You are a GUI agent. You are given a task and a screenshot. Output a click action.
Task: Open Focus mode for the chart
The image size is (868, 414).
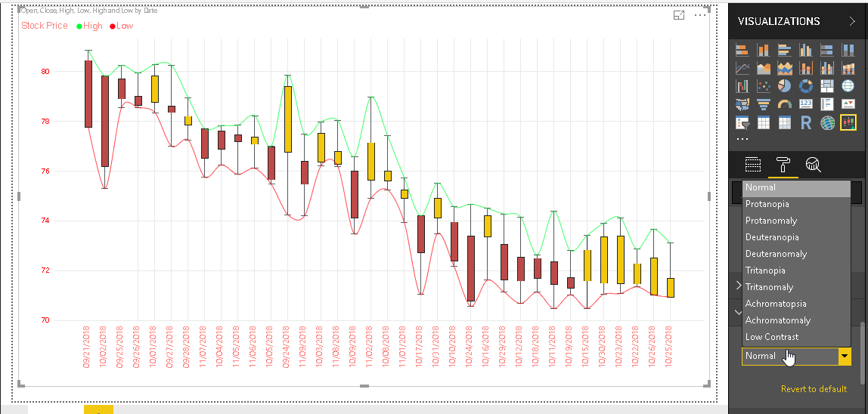679,15
